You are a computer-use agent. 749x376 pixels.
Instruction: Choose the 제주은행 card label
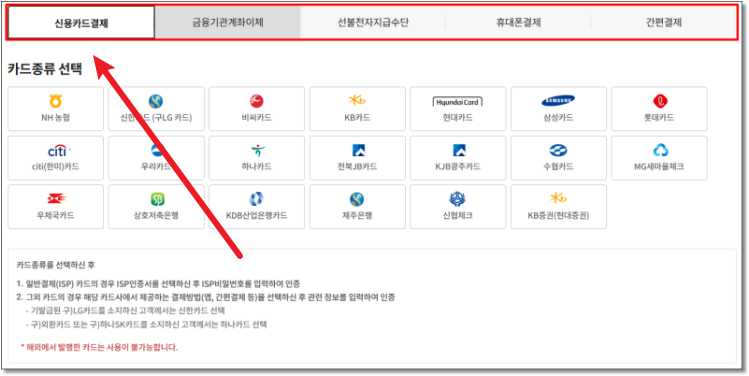357,215
